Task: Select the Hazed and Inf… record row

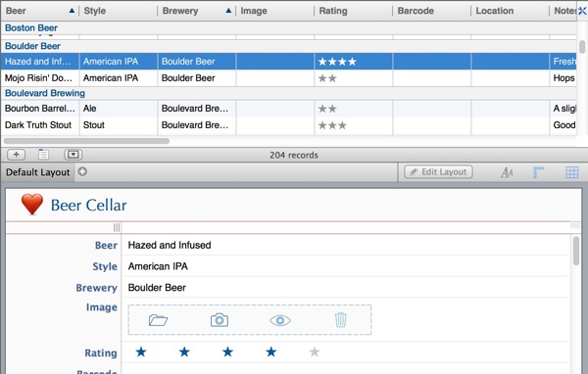Action: [x=289, y=62]
